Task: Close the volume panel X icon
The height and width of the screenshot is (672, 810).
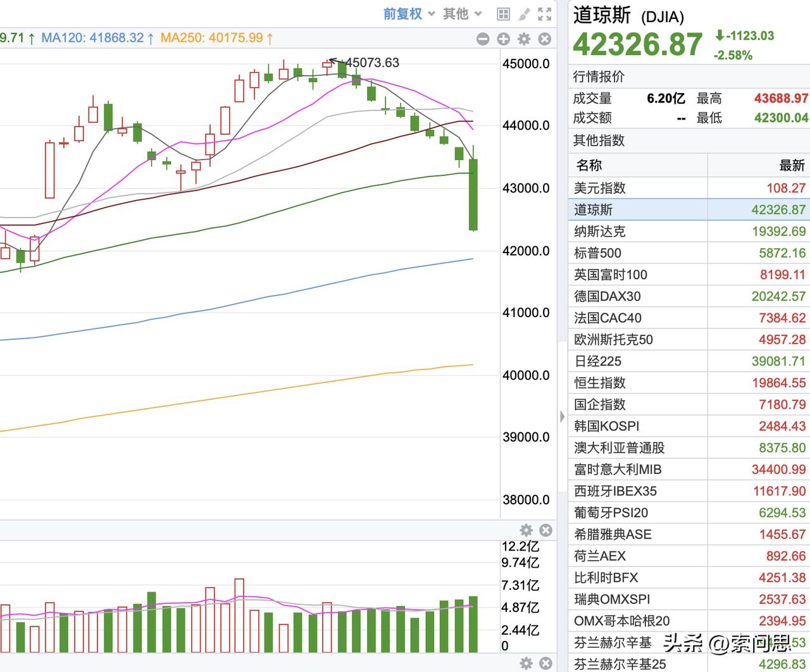Action: (x=545, y=530)
